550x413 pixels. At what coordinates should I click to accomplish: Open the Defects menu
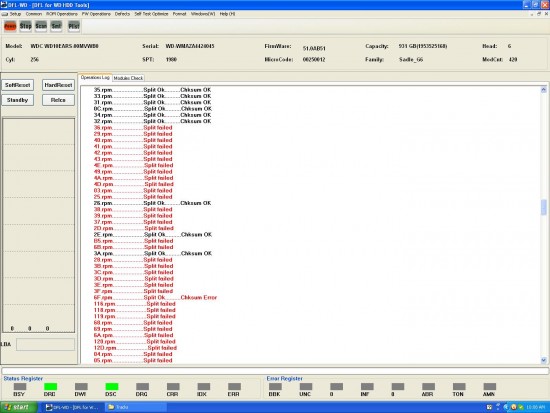pos(122,14)
